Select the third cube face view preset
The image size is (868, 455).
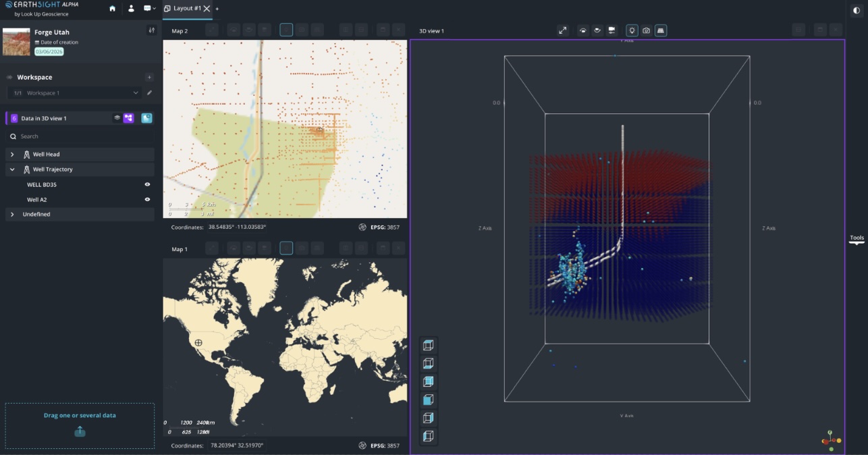pyautogui.click(x=428, y=382)
